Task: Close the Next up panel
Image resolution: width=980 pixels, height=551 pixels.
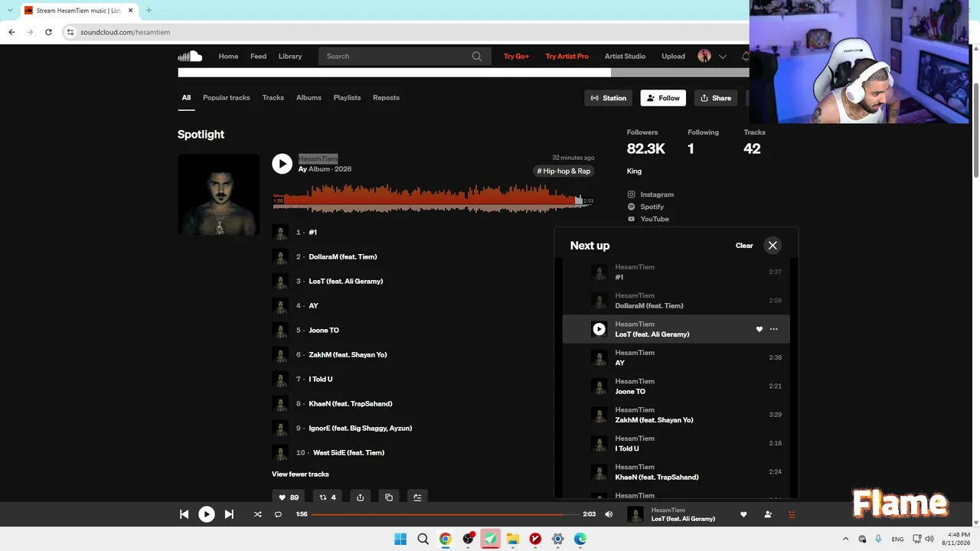Action: 773,246
